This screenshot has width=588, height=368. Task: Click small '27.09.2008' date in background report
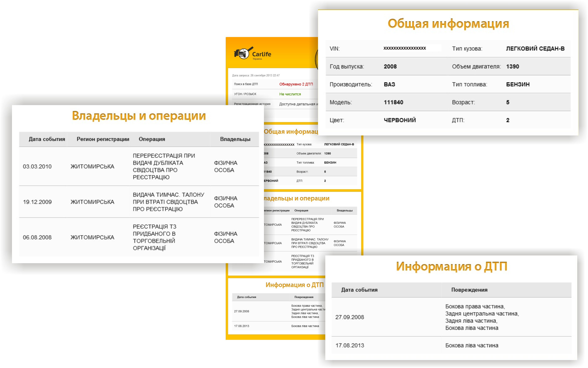[241, 312]
